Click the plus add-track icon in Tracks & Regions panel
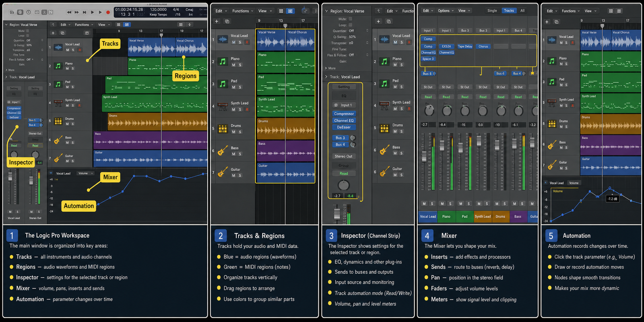This screenshot has height=322, width=644. (217, 21)
